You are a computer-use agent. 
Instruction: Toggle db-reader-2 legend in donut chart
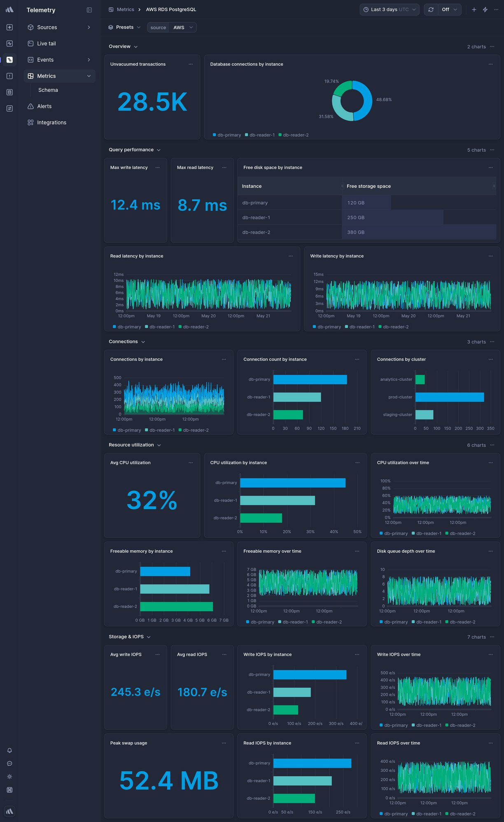click(x=294, y=135)
